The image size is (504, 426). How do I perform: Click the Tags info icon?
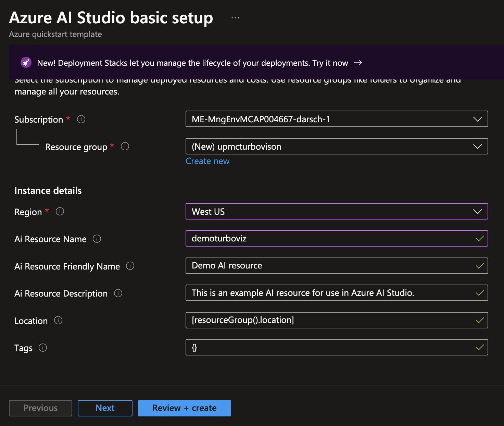click(x=43, y=348)
